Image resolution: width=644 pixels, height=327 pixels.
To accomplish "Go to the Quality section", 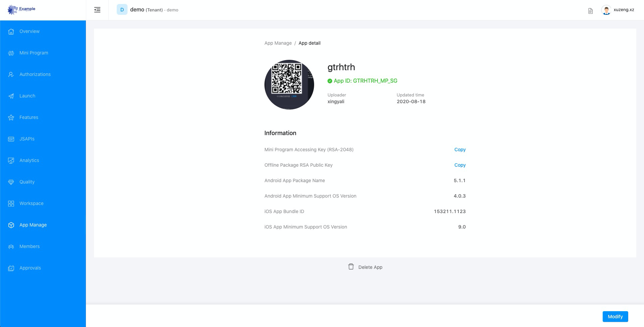I will pos(27,182).
